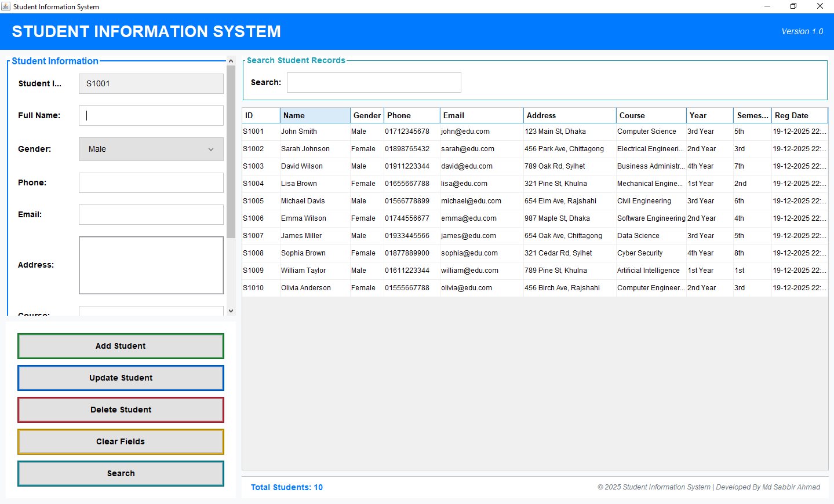The height and width of the screenshot is (504, 834).
Task: Click the down arrow on the form scrollbar
Action: [x=231, y=311]
